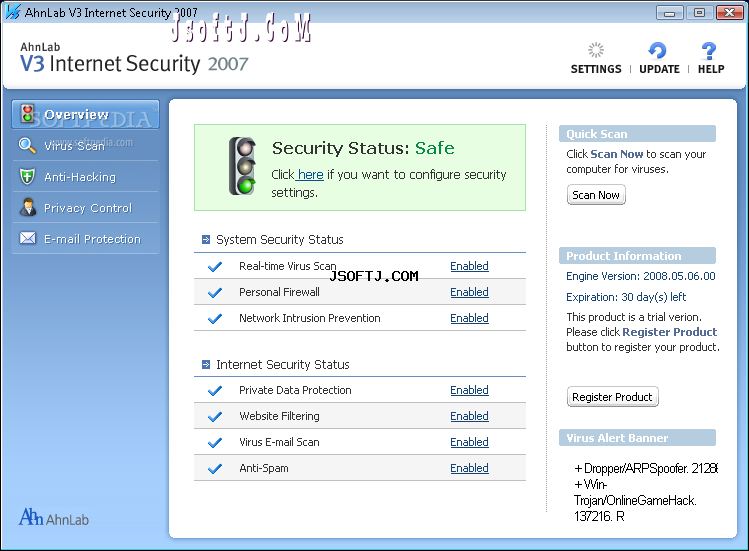Viewport: 749px width, 551px height.
Task: Open Settings via the gear icon
Action: click(x=596, y=50)
